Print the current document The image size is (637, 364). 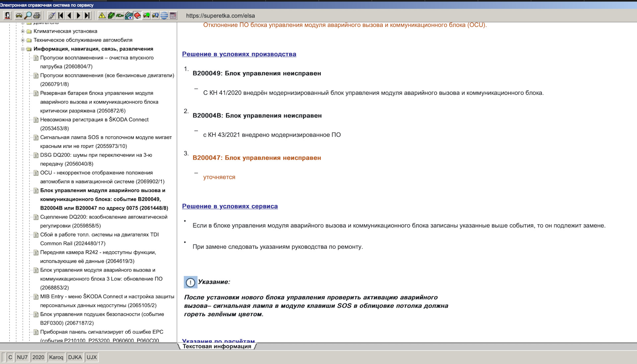37,15
